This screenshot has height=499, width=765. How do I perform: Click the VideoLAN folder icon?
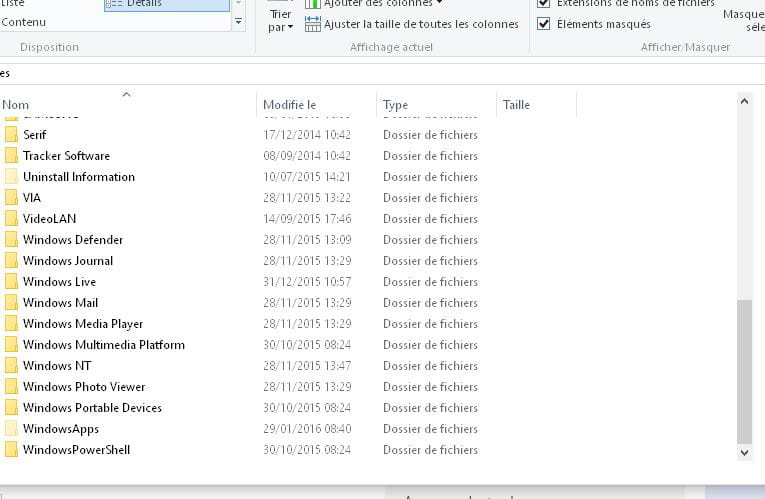(x=11, y=219)
